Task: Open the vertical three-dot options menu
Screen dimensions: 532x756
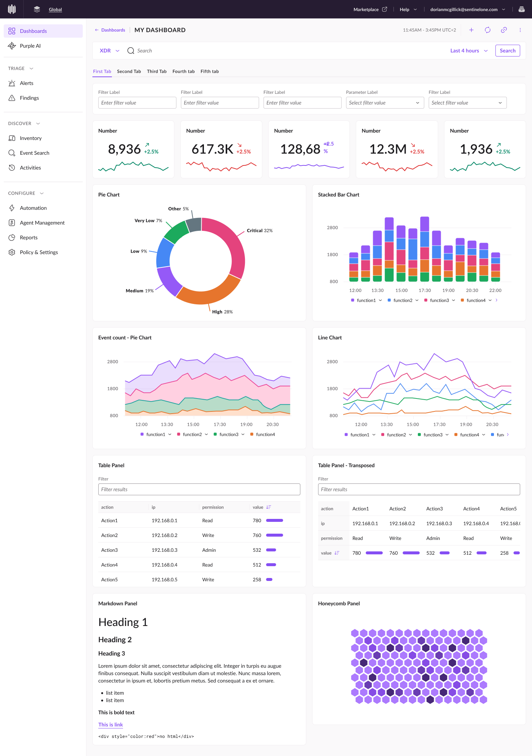Action: (x=520, y=30)
